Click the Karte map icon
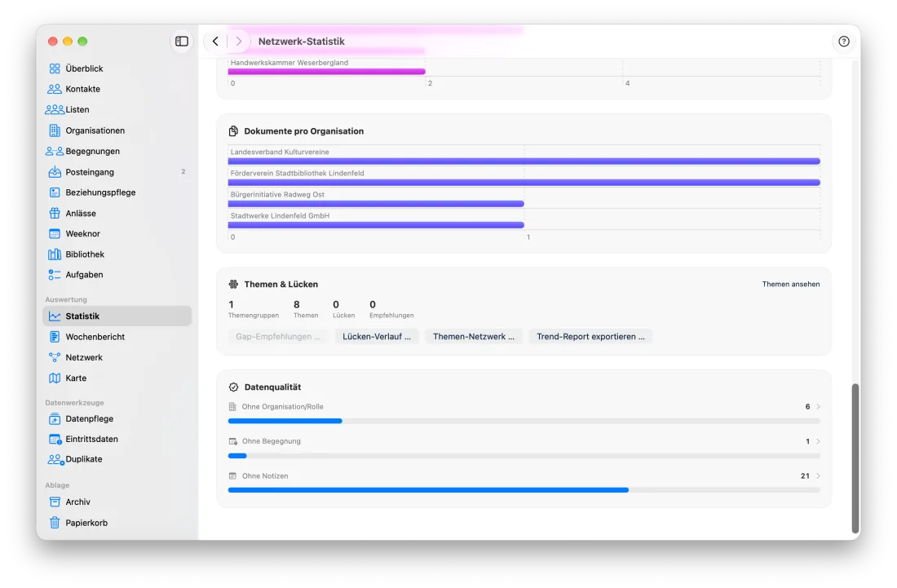This screenshot has width=897, height=588. click(55, 378)
